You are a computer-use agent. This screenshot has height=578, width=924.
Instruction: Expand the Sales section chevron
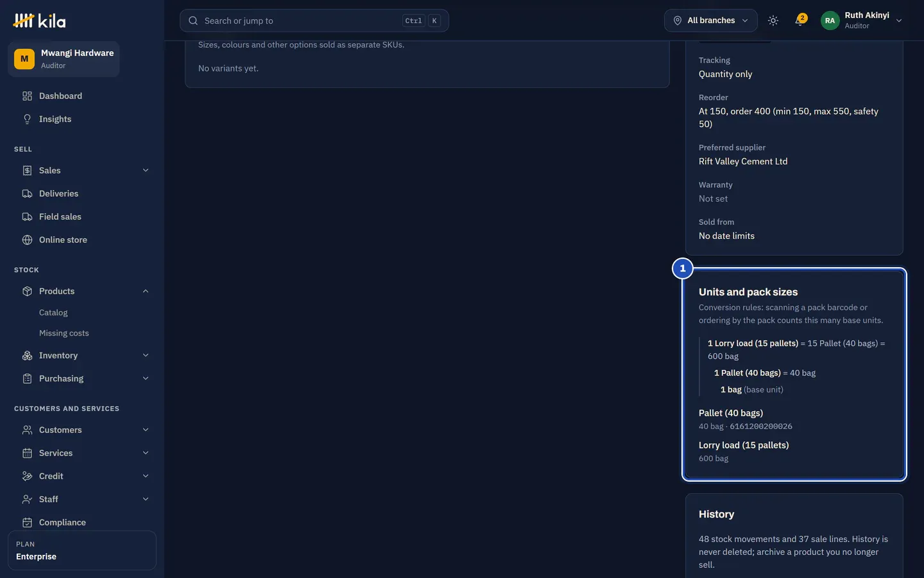click(146, 170)
